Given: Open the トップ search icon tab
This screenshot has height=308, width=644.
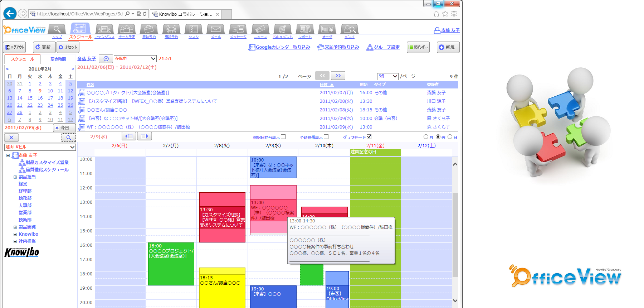Looking at the screenshot, I should [57, 29].
